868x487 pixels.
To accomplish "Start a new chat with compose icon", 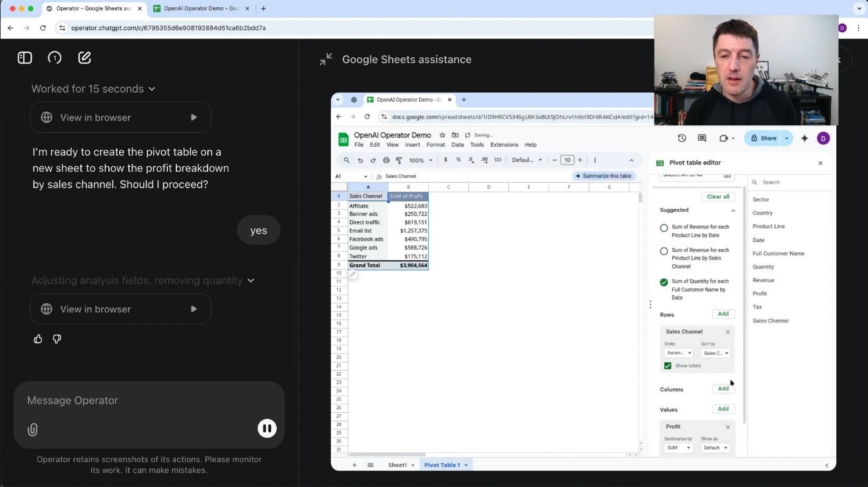I will 85,58.
